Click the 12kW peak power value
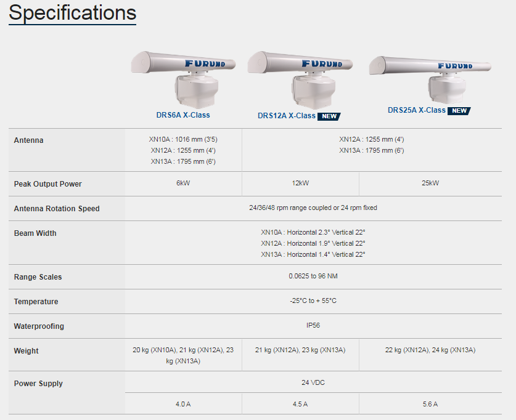 [x=300, y=183]
